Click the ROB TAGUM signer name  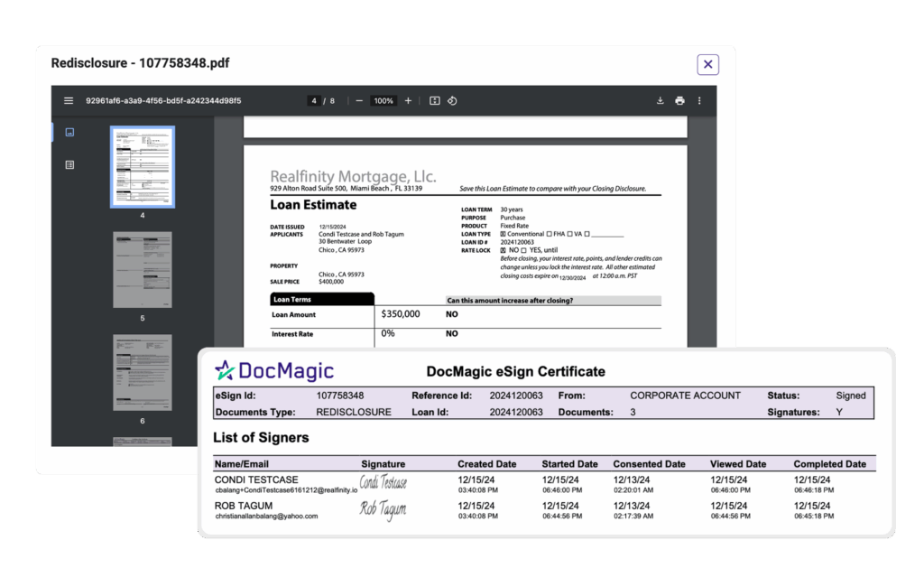pos(244,506)
